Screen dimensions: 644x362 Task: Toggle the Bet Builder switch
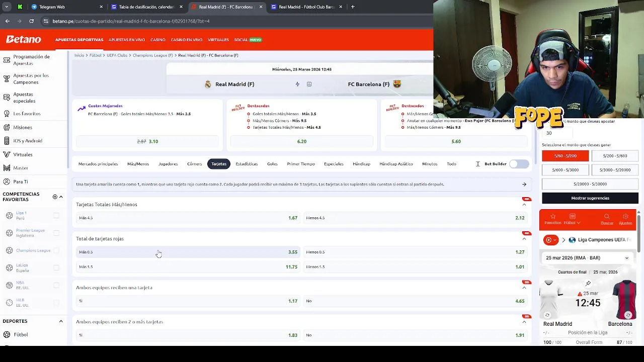point(519,164)
